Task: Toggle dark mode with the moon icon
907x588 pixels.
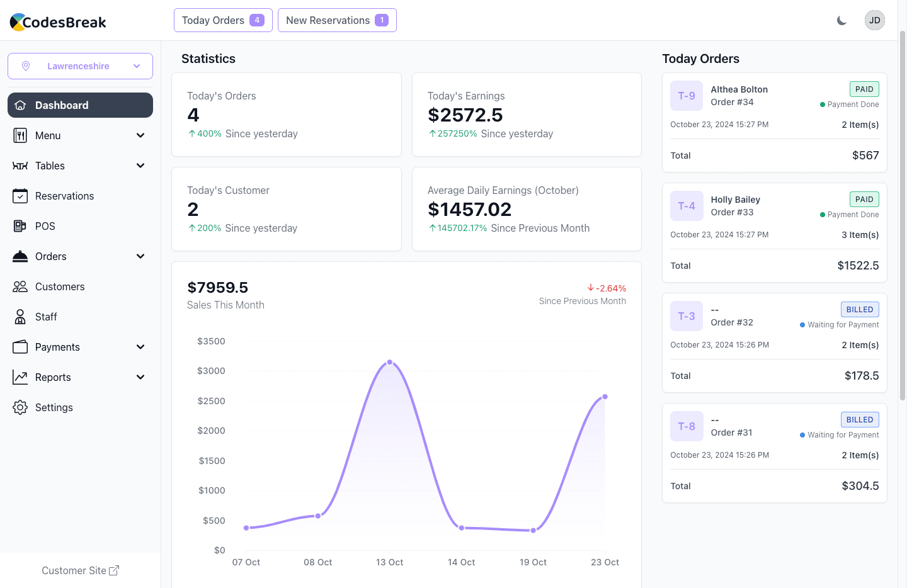Action: click(841, 21)
